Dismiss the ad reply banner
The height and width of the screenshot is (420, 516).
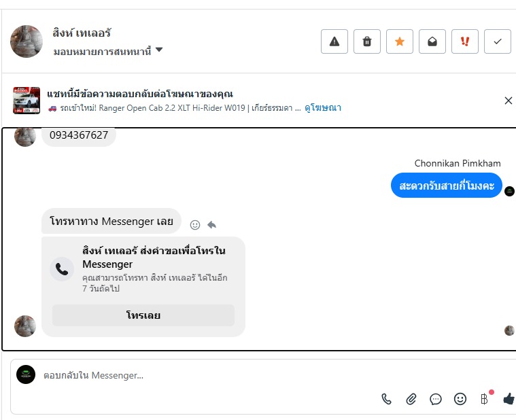click(x=509, y=101)
